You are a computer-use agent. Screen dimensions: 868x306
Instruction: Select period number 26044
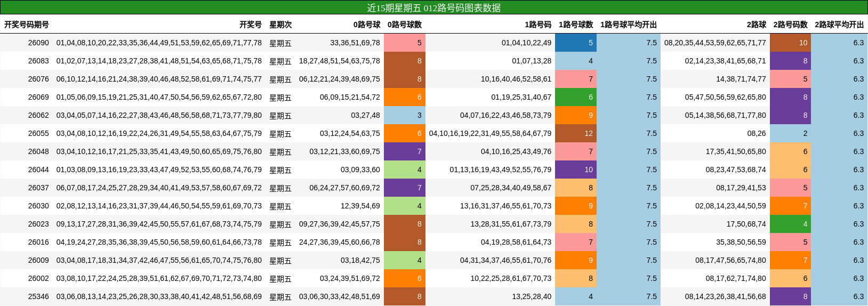(38, 170)
